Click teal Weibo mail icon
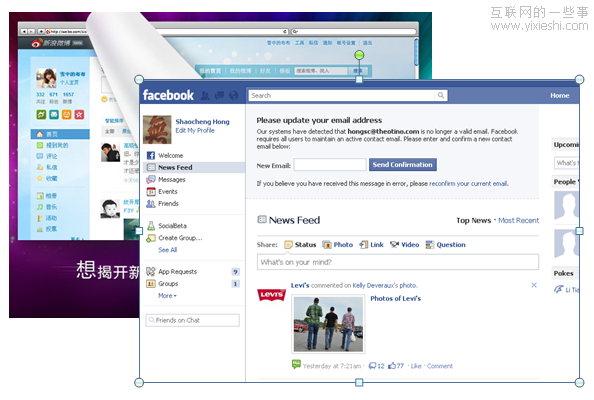 pos(54,114)
